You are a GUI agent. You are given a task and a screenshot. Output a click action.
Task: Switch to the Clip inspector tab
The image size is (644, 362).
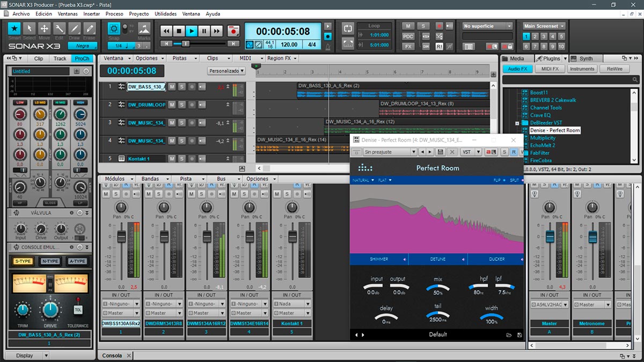[39, 58]
